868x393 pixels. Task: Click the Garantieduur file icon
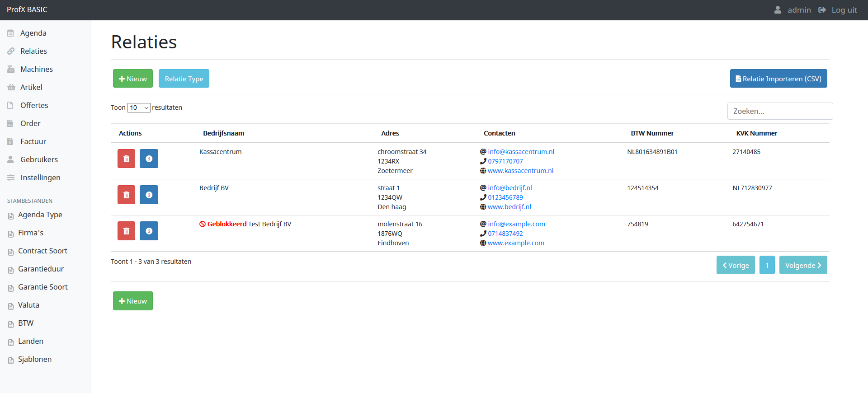(x=11, y=270)
